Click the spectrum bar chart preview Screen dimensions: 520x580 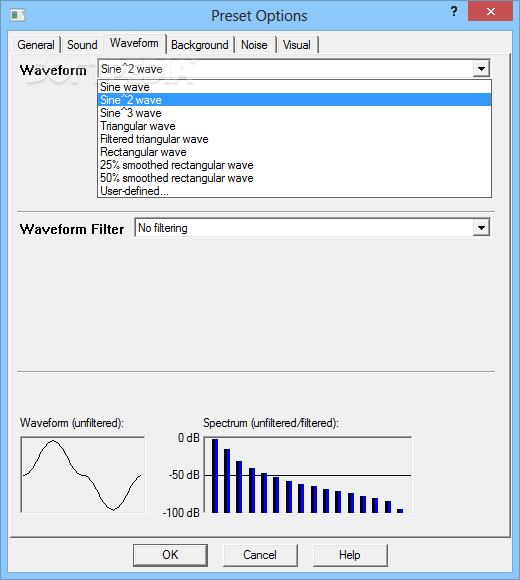coord(308,475)
